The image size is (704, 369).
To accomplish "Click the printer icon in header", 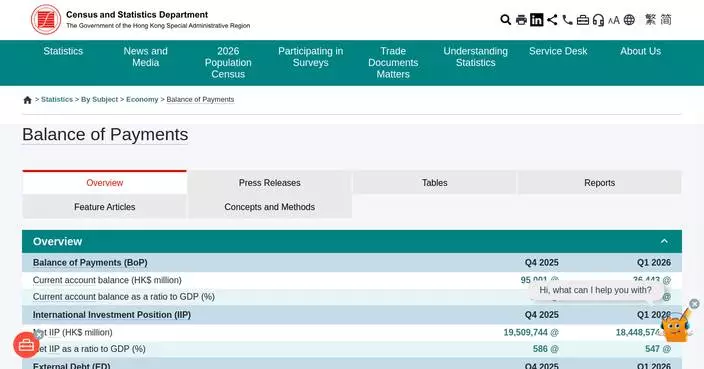I will pyautogui.click(x=521, y=20).
